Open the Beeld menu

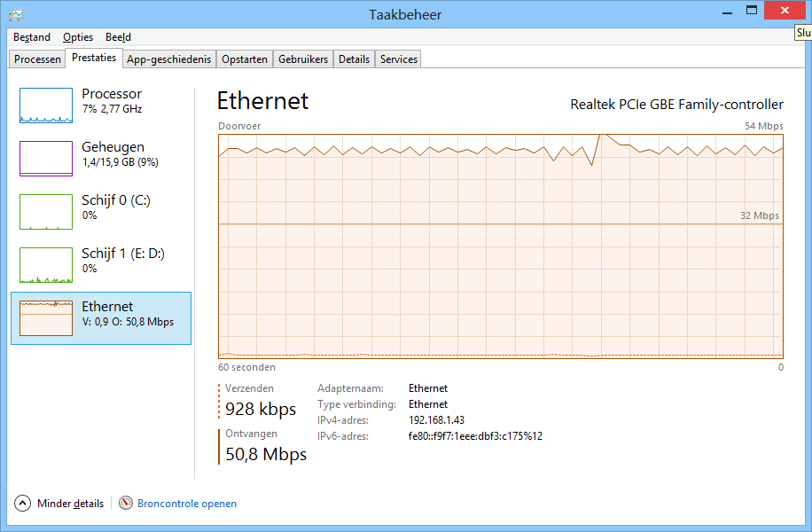[118, 37]
